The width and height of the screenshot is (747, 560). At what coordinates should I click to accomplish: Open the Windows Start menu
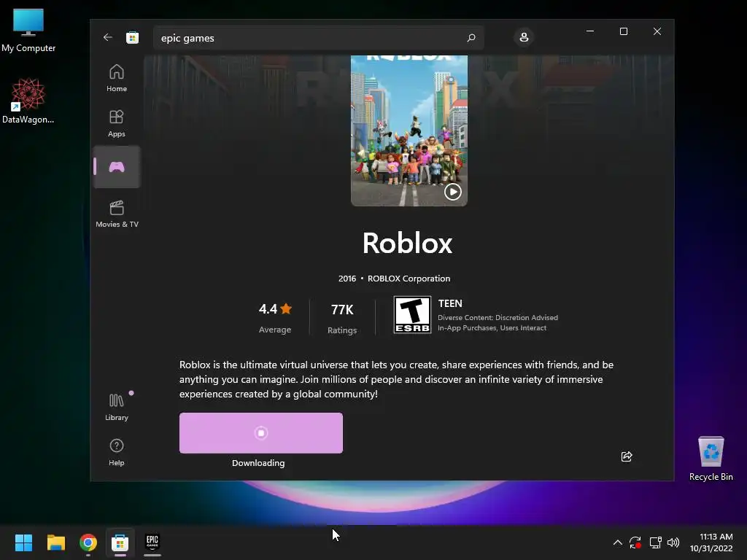click(23, 542)
